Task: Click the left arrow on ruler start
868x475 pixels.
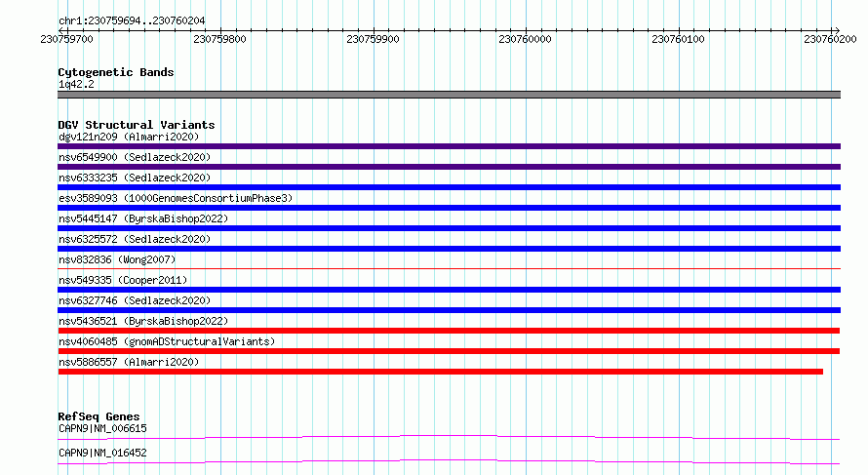Action: click(61, 30)
